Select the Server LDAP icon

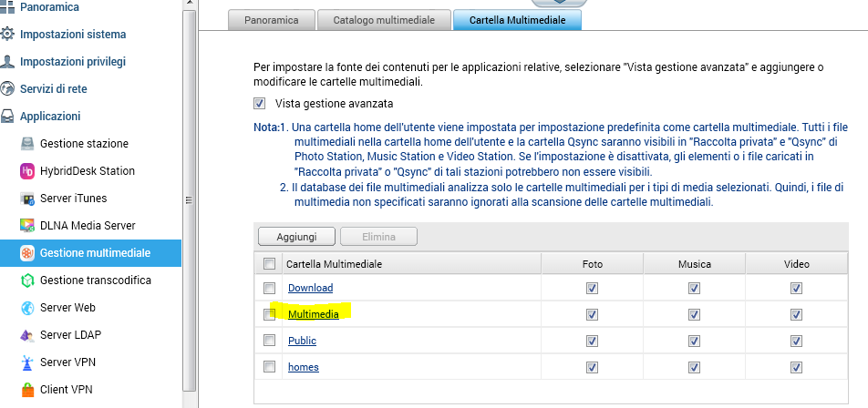point(27,335)
